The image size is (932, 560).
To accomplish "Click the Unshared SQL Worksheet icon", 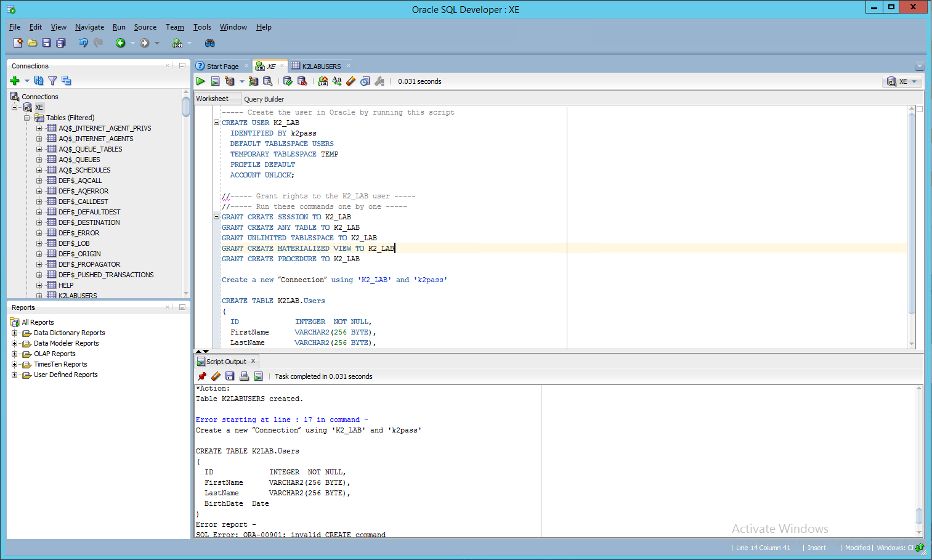I will (323, 81).
